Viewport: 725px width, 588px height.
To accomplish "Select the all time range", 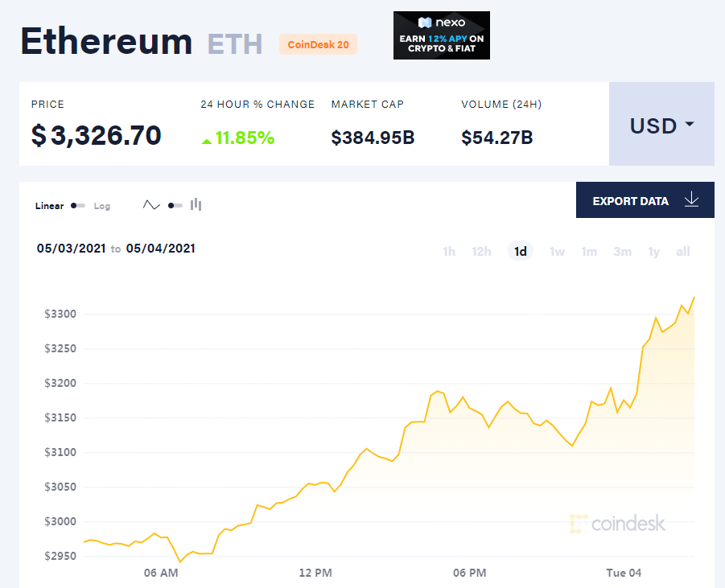I will coord(683,252).
